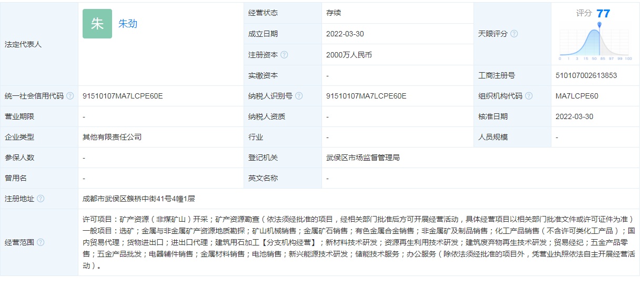This screenshot has width=644, height=285.
Task: Click the registration authority 武侯区市场监督管理局
Action: pyautogui.click(x=363, y=158)
